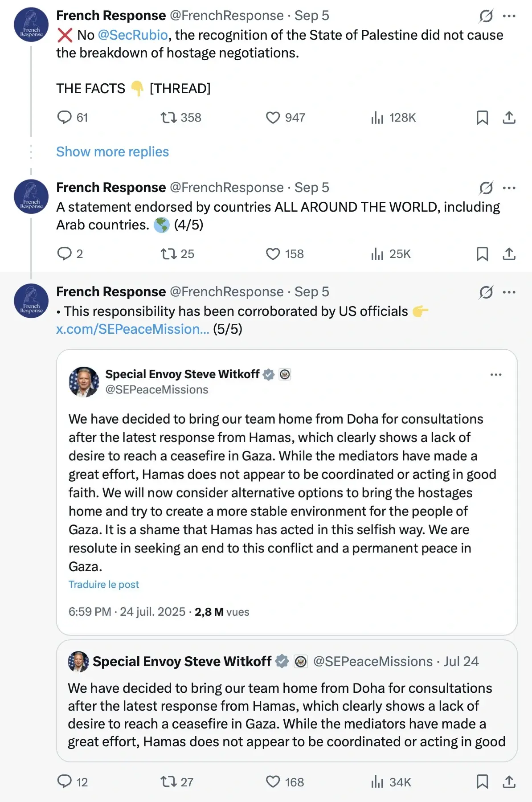Open more options on first tweet
The height and width of the screenshot is (802, 532).
click(x=509, y=16)
